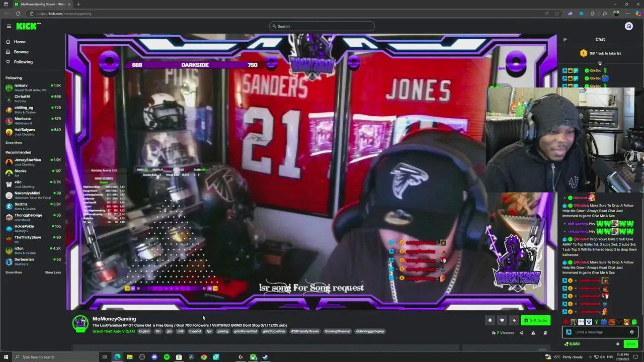Click MoMoneyGaming streamer avatar

[80, 324]
